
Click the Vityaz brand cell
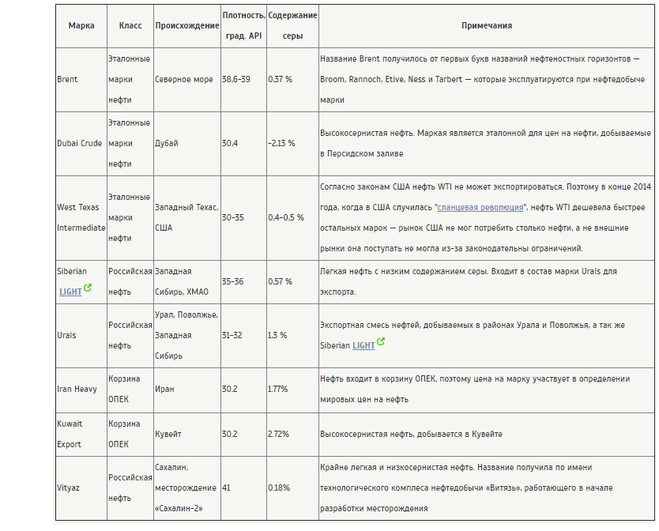coord(68,487)
